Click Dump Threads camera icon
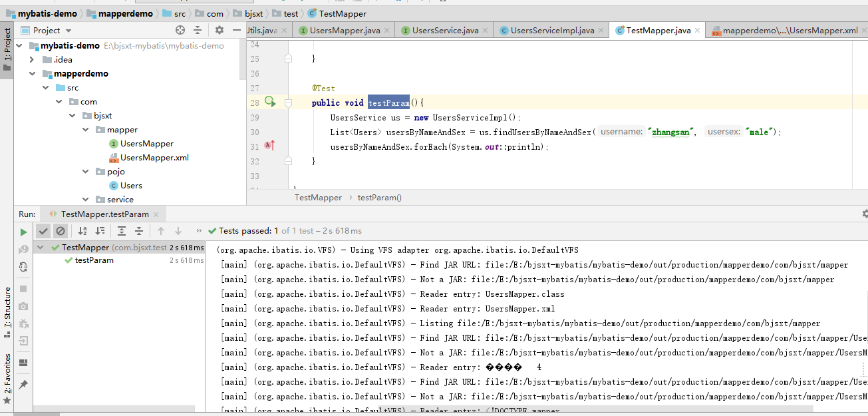This screenshot has width=868, height=416. (24, 306)
